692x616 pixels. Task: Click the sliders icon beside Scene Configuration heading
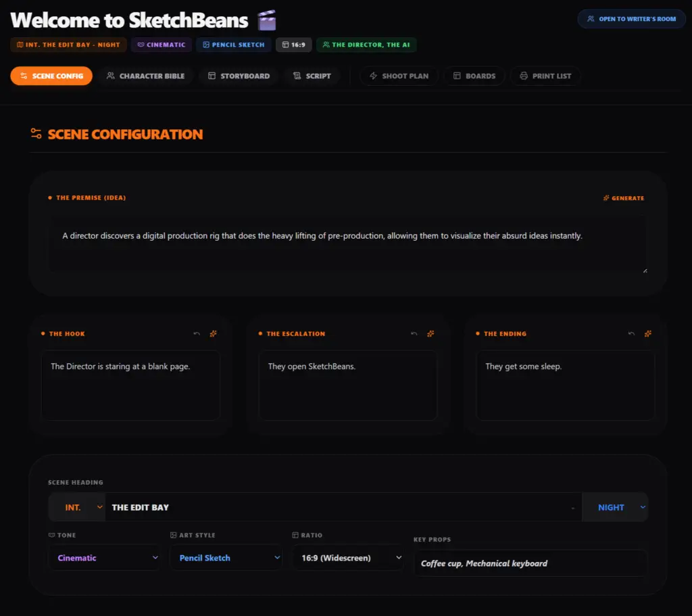point(36,134)
